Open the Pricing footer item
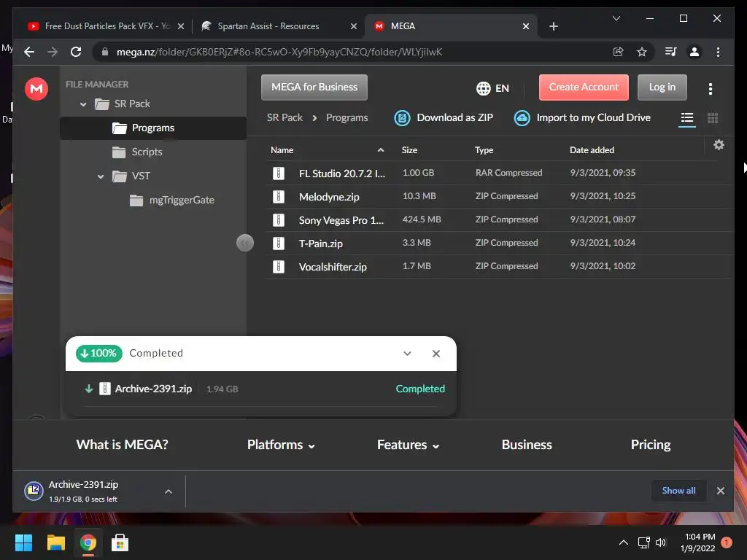This screenshot has height=560, width=747. click(650, 445)
